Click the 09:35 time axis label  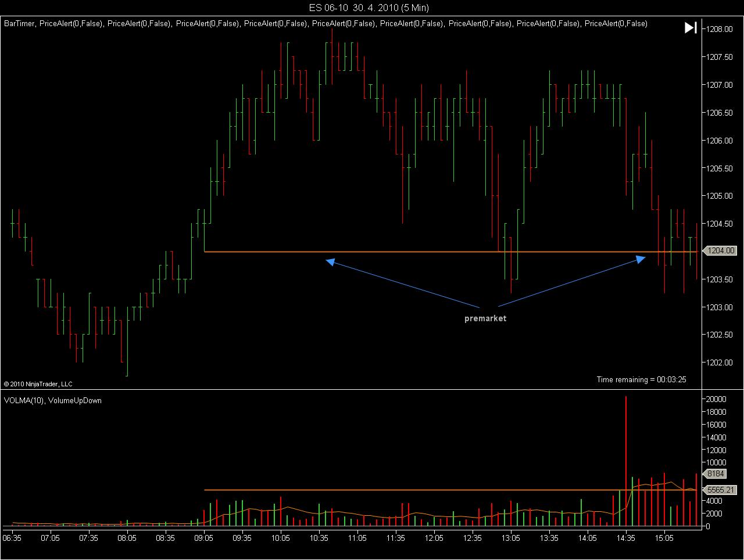[242, 539]
